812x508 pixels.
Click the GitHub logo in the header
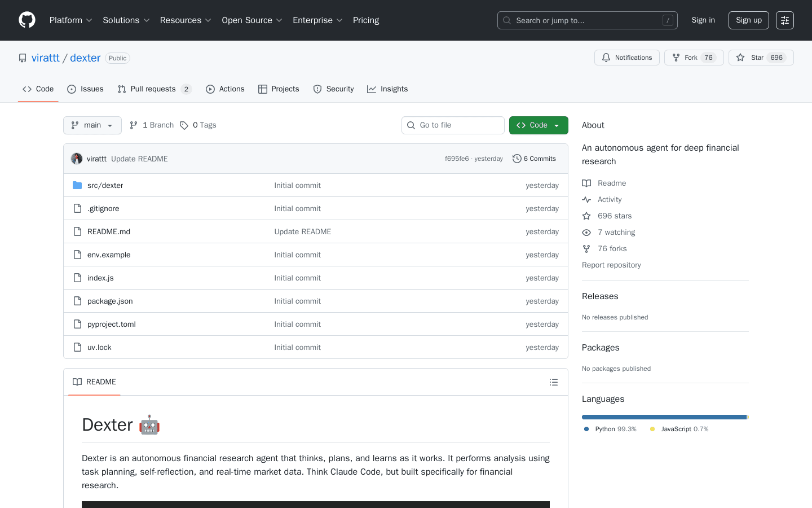[x=27, y=20]
